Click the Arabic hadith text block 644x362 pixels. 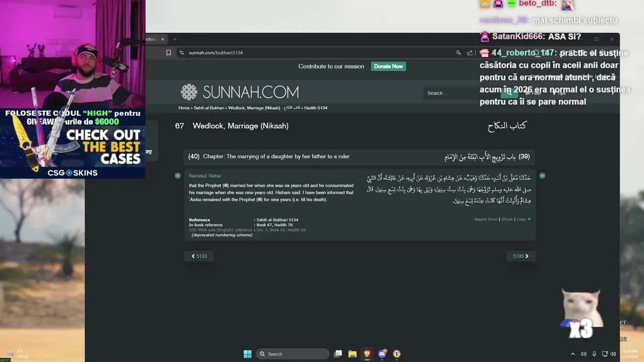point(449,190)
